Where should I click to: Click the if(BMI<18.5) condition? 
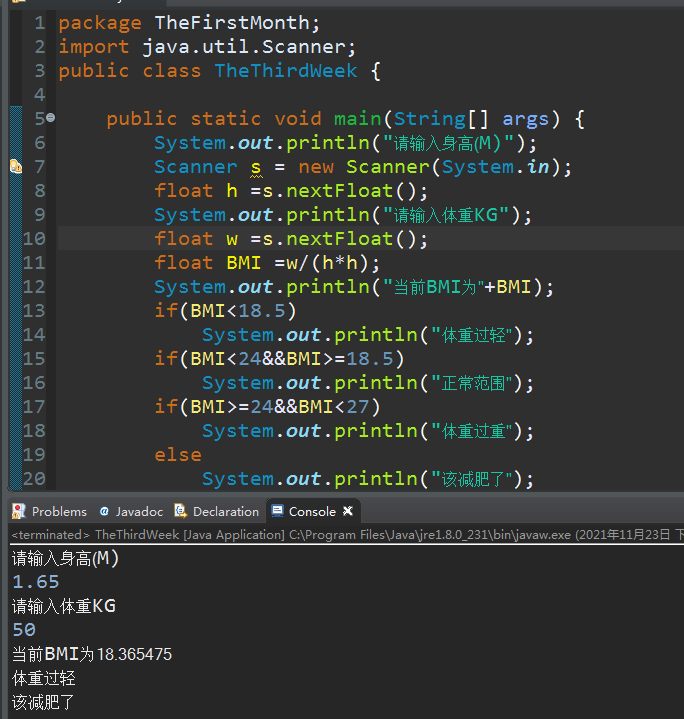[225, 311]
